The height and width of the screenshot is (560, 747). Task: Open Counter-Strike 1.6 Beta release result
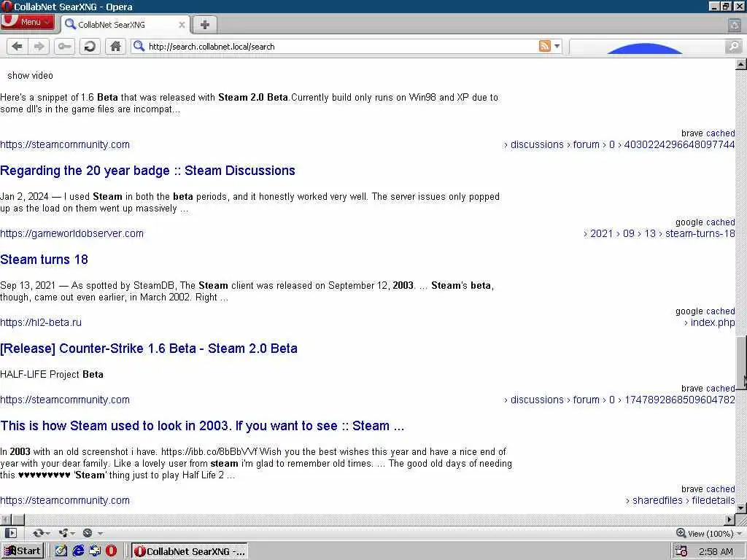click(x=149, y=348)
